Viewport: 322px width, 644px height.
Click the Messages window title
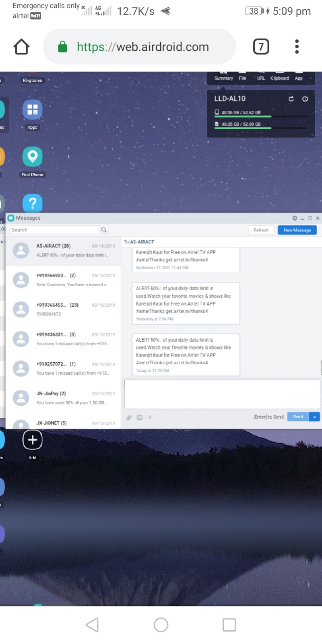click(x=28, y=218)
